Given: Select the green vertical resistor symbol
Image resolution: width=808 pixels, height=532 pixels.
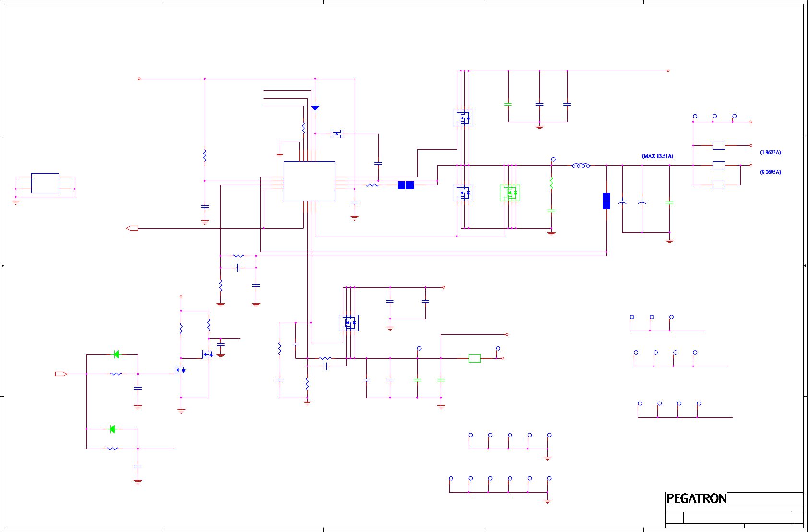Looking at the screenshot, I should pos(552,183).
